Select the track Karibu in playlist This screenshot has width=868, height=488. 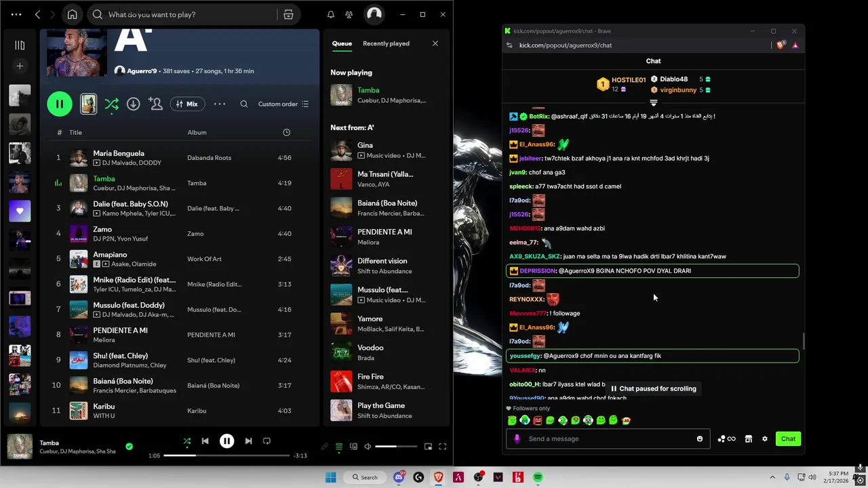click(180, 410)
